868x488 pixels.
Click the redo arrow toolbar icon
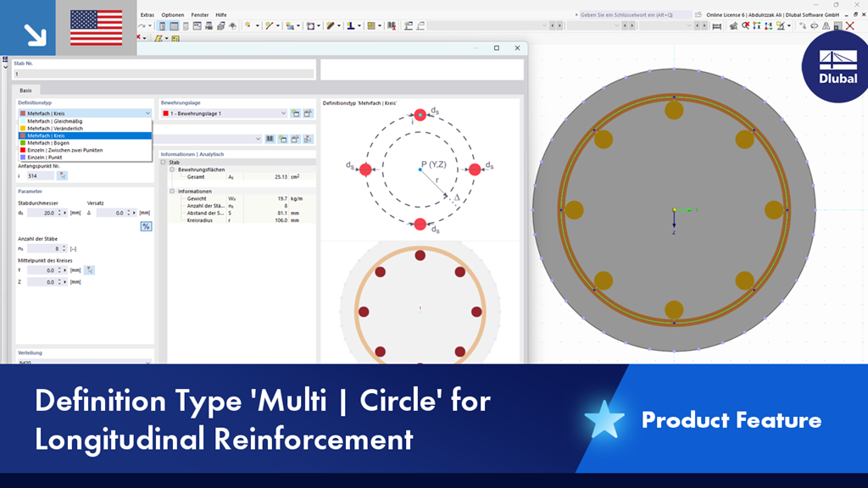[x=142, y=26]
